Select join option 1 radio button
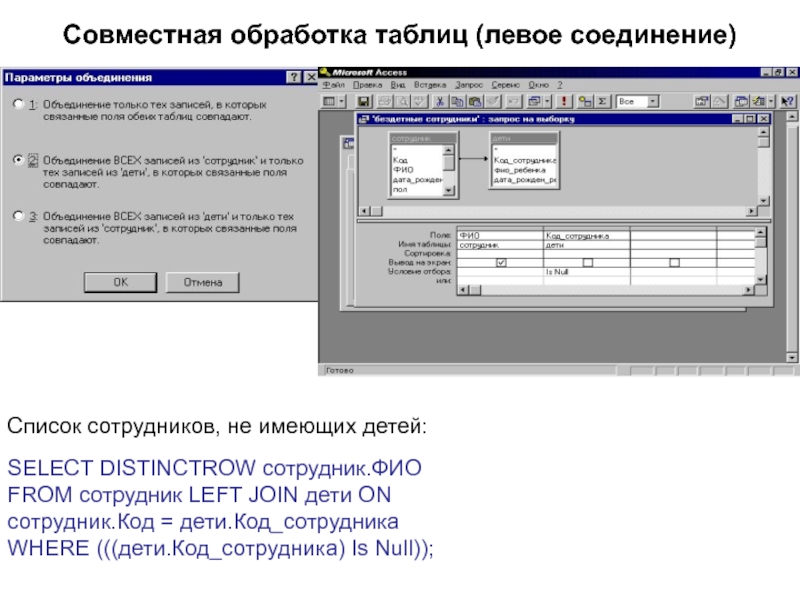The image size is (800, 600). pos(17,103)
